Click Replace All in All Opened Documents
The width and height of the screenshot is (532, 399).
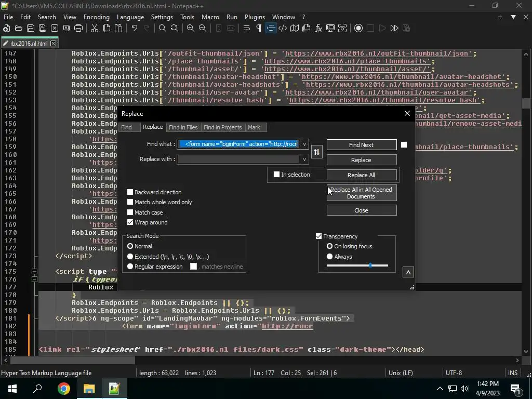[362, 193]
